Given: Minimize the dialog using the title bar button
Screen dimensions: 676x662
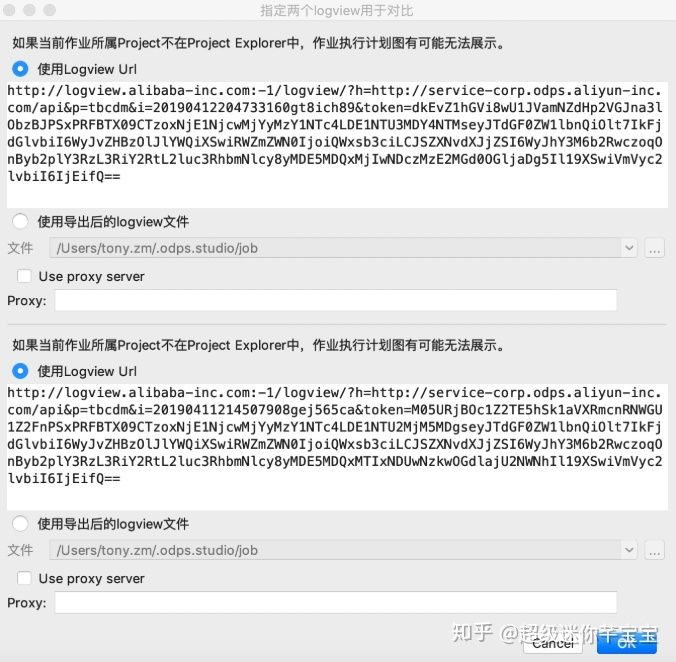Looking at the screenshot, I should (29, 9).
